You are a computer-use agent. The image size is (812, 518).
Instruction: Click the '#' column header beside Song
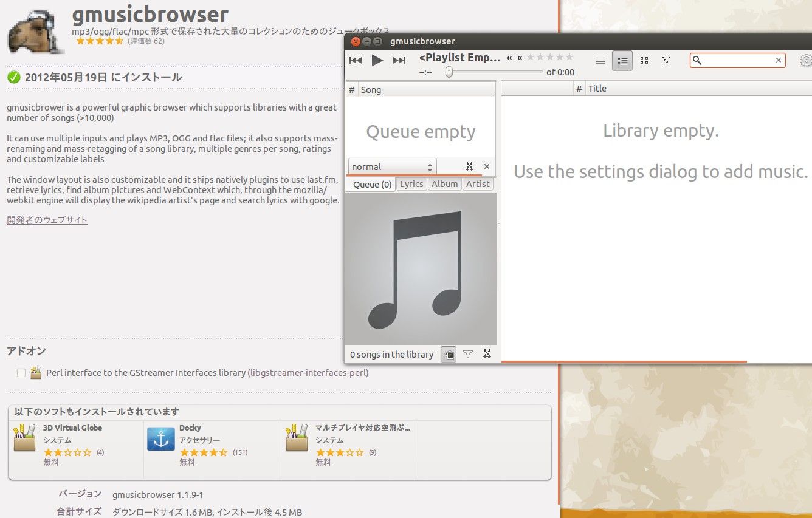pos(352,90)
